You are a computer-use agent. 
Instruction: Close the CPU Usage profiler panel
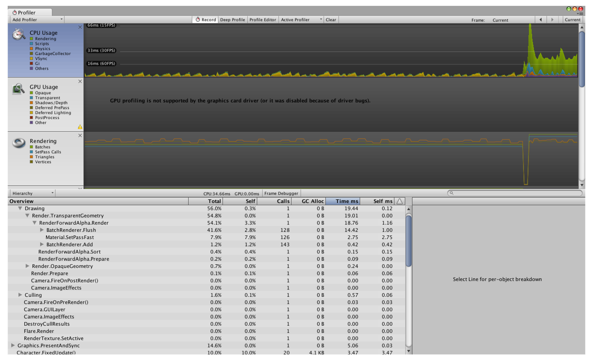tap(80, 27)
